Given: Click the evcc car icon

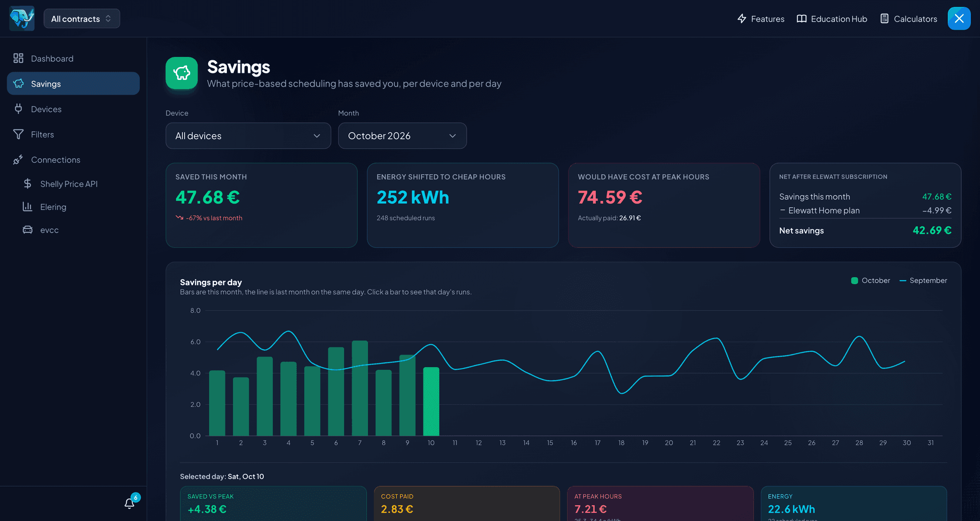Looking at the screenshot, I should 28,230.
